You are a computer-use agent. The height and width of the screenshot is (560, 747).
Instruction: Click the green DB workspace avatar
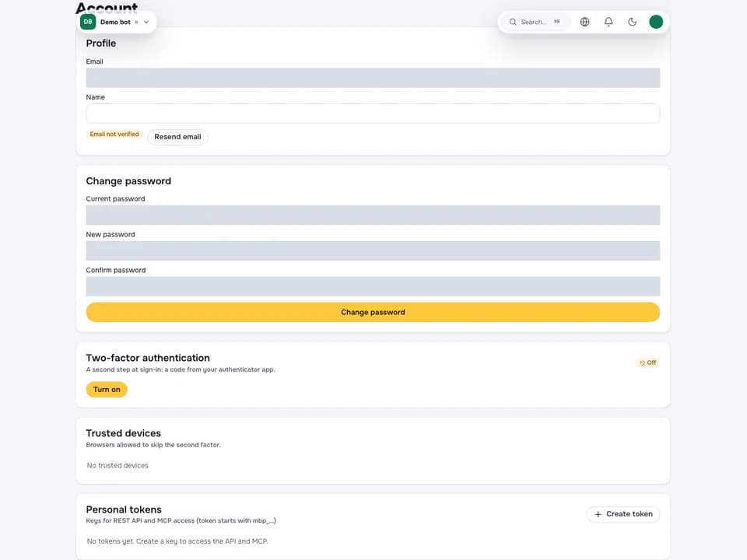(x=88, y=22)
